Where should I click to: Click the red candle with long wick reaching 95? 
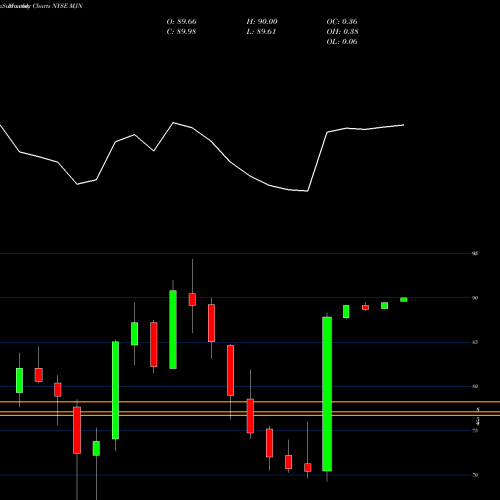[x=192, y=299]
